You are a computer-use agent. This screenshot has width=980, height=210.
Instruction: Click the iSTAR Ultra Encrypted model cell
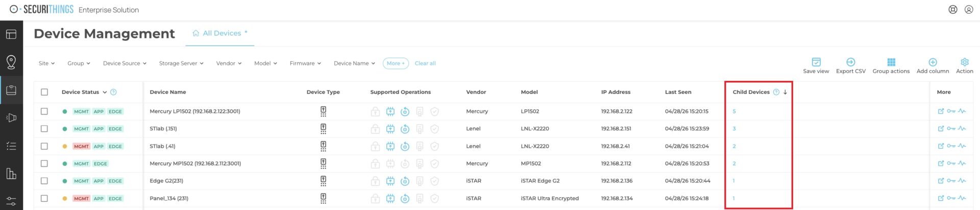[550, 198]
